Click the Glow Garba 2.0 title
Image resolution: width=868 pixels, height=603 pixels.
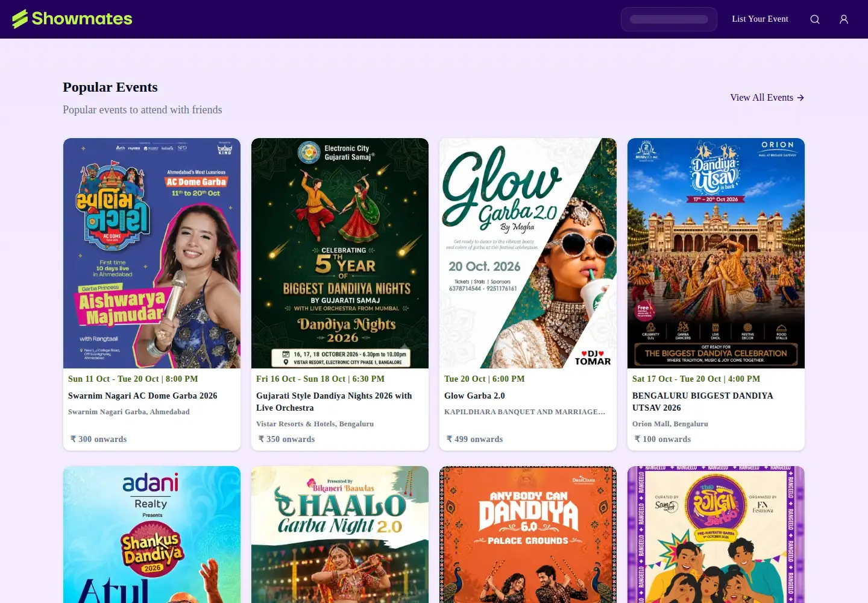click(474, 396)
